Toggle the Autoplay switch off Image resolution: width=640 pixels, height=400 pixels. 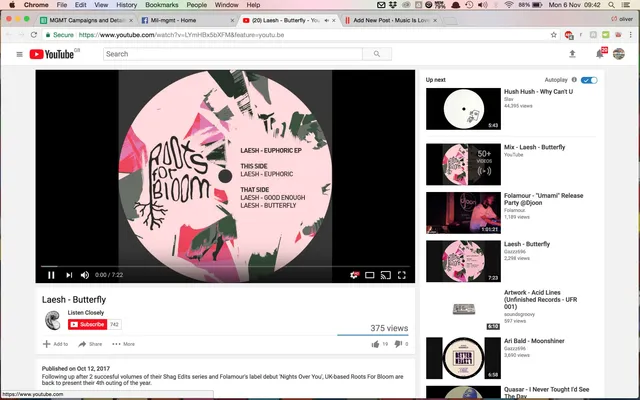[589, 80]
